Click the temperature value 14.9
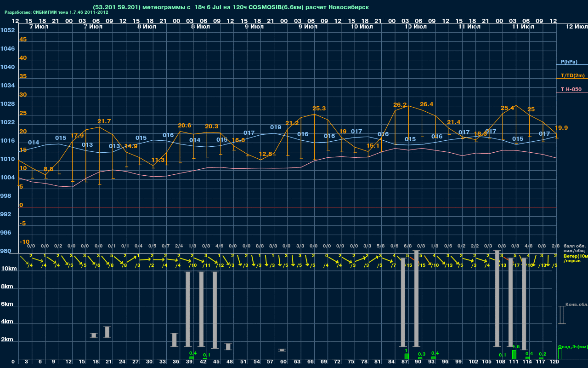Viewport: 588px width, 368px height. (x=131, y=146)
